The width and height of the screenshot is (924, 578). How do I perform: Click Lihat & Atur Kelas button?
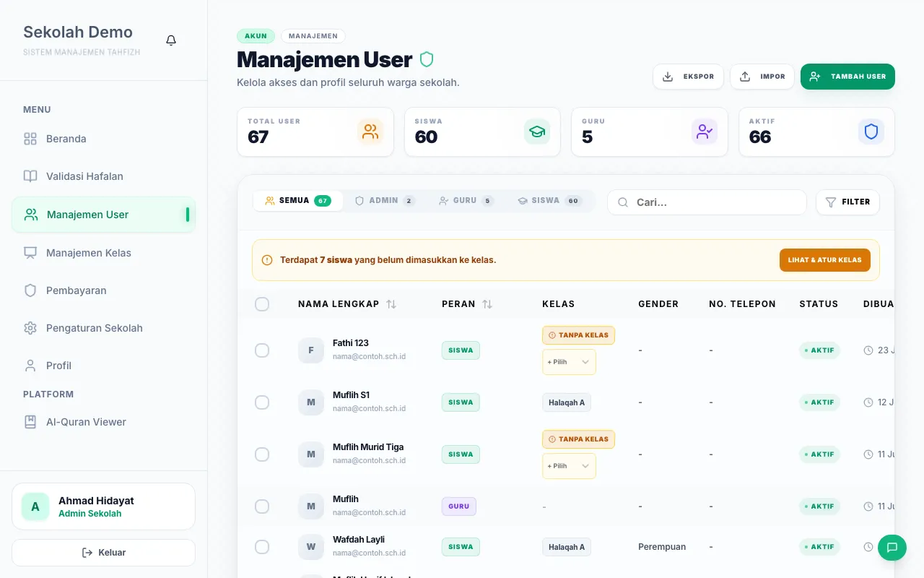[825, 260]
